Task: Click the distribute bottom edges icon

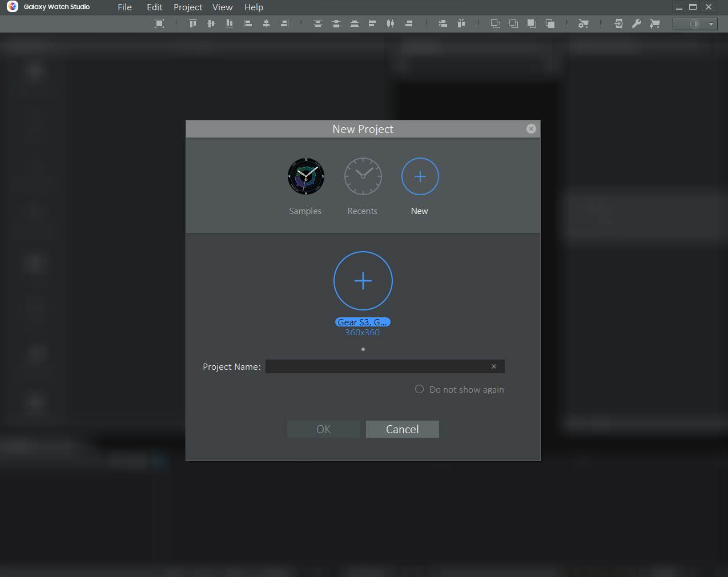Action: coord(355,23)
